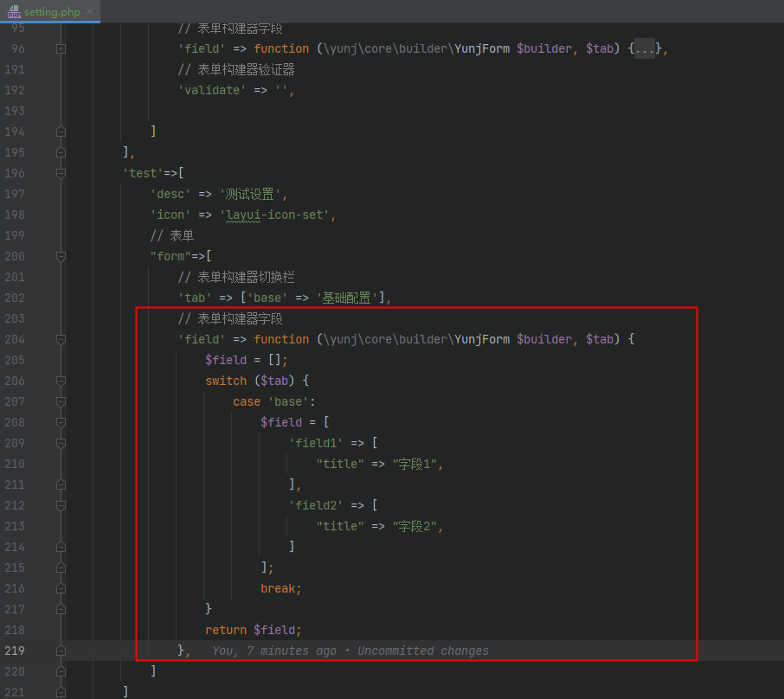The height and width of the screenshot is (699, 784).
Task: Click the '基础配置' string
Action: tap(346, 298)
